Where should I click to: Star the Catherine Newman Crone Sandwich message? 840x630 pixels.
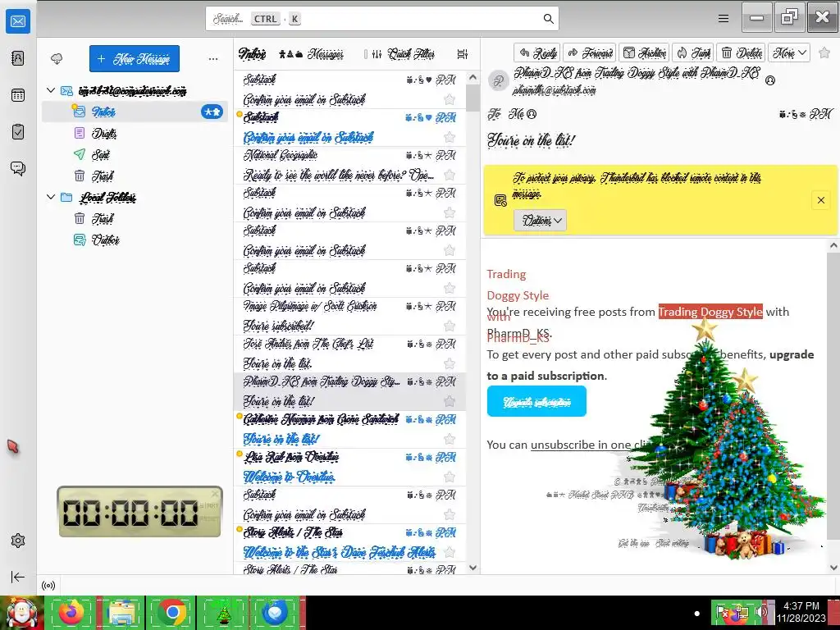pyautogui.click(x=450, y=440)
